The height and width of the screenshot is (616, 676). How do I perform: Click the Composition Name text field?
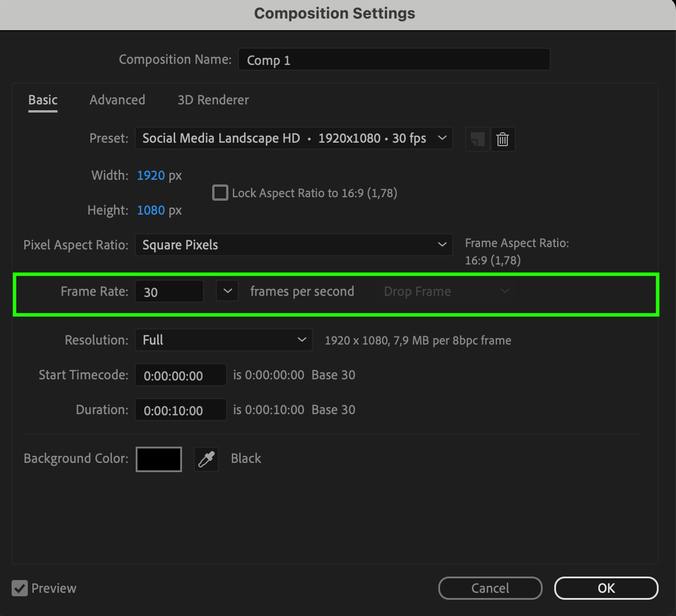pyautogui.click(x=394, y=60)
